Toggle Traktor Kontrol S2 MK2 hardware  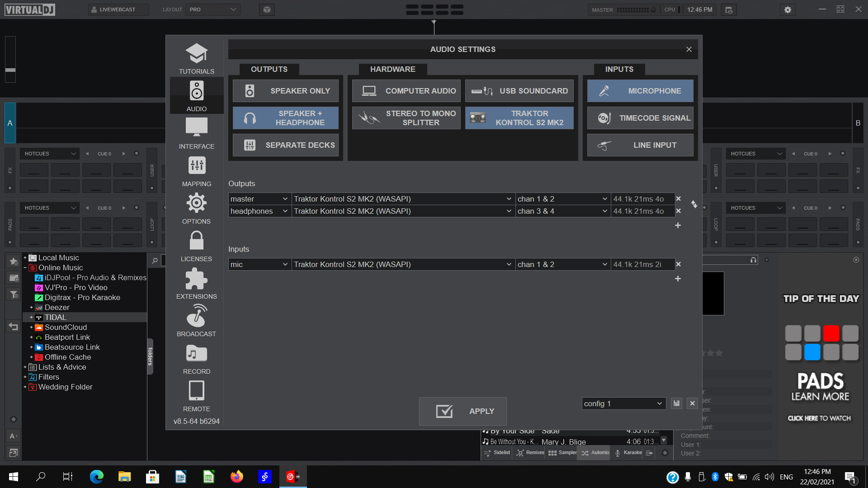tap(519, 118)
